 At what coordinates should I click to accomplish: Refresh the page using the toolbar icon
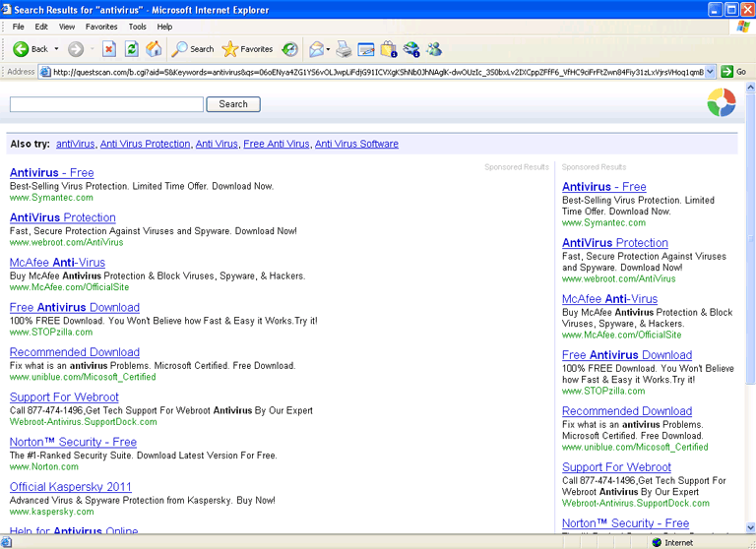coord(132,48)
